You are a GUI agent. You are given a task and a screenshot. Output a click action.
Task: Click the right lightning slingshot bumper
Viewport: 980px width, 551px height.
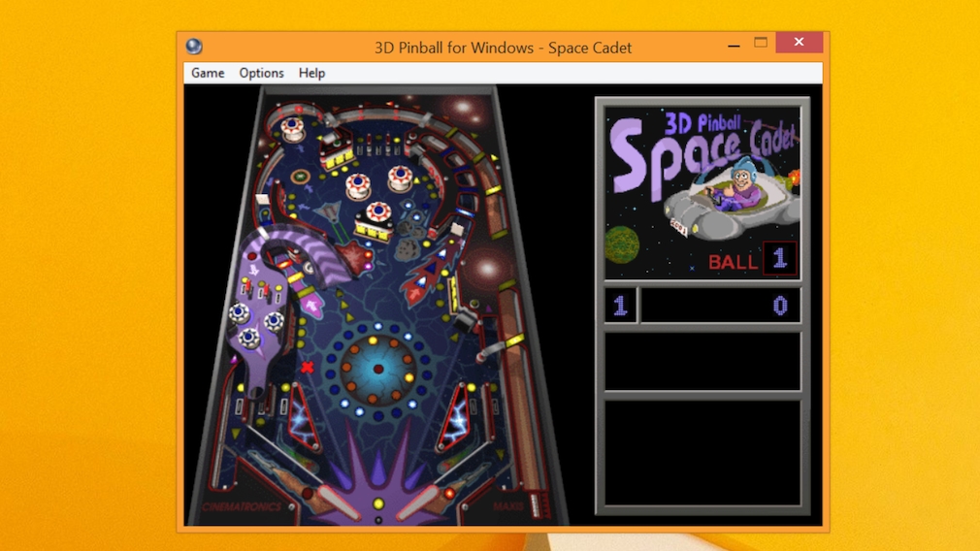(x=454, y=417)
